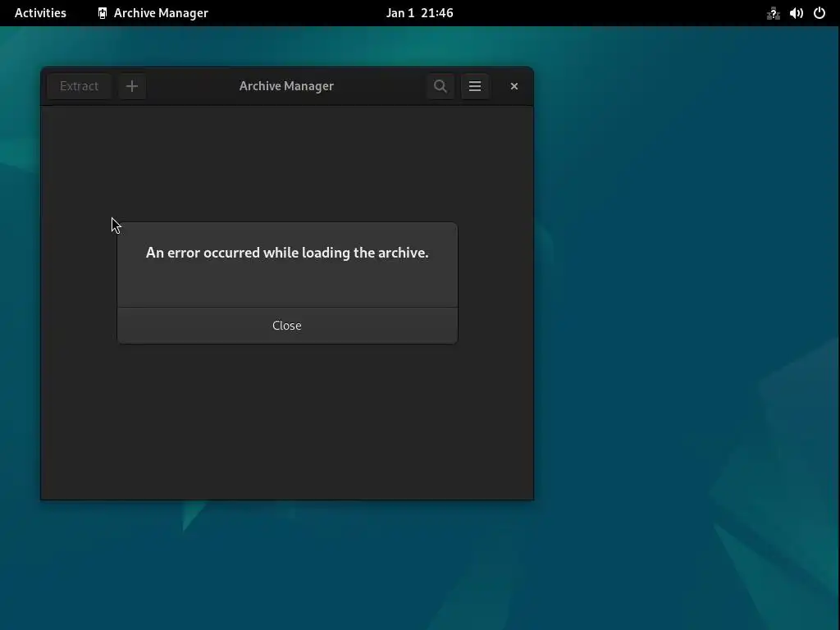Click the greyed-out Extract button

[x=80, y=86]
